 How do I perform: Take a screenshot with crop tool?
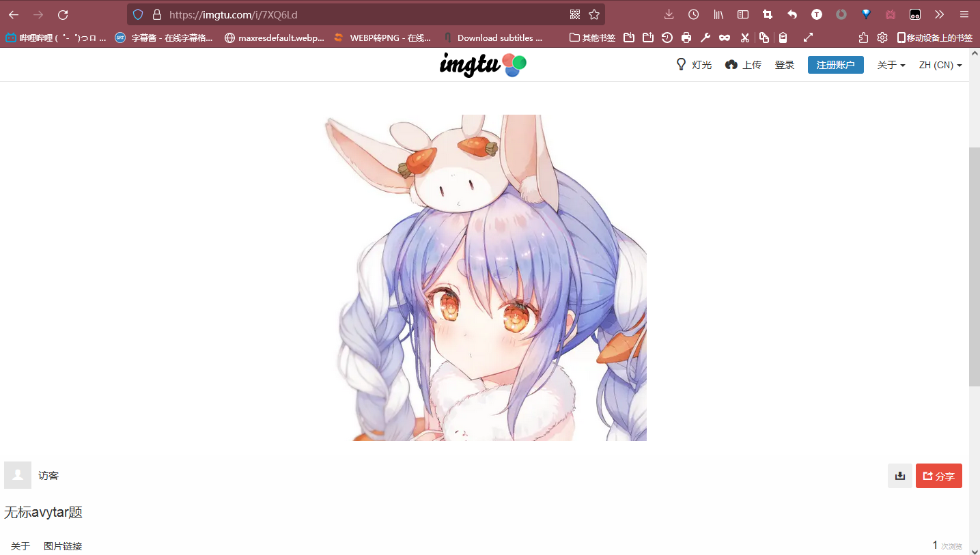point(768,14)
